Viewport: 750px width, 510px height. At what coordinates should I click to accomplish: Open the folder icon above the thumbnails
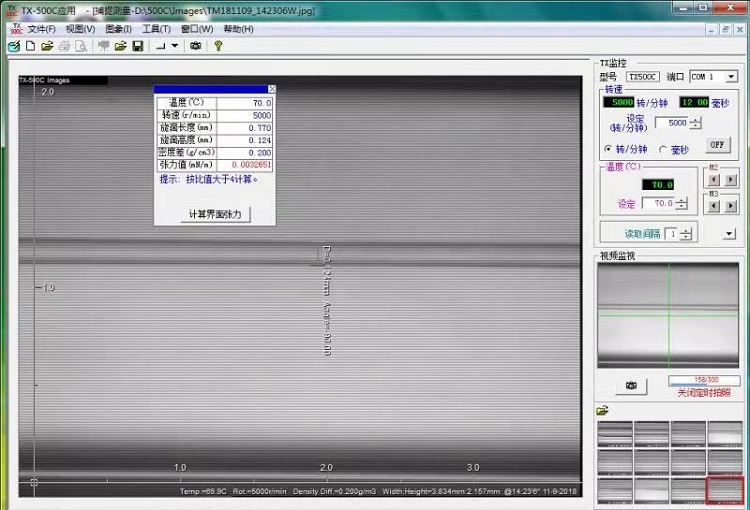click(603, 410)
